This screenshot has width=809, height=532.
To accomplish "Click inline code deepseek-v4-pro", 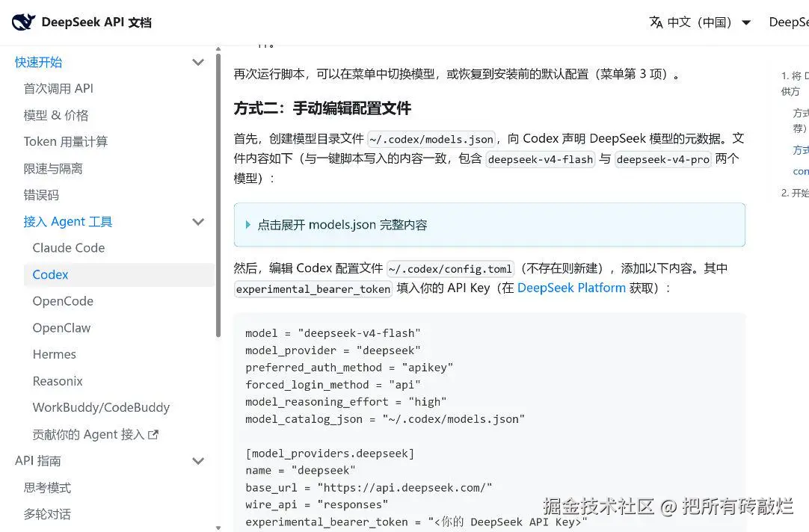I will [x=663, y=159].
